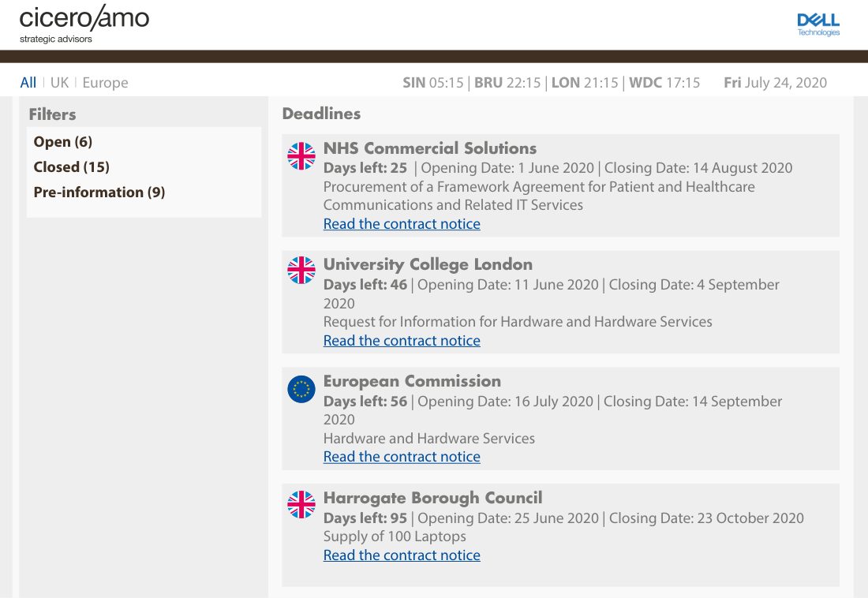Click EU flag icon beside European Commission

(x=301, y=389)
